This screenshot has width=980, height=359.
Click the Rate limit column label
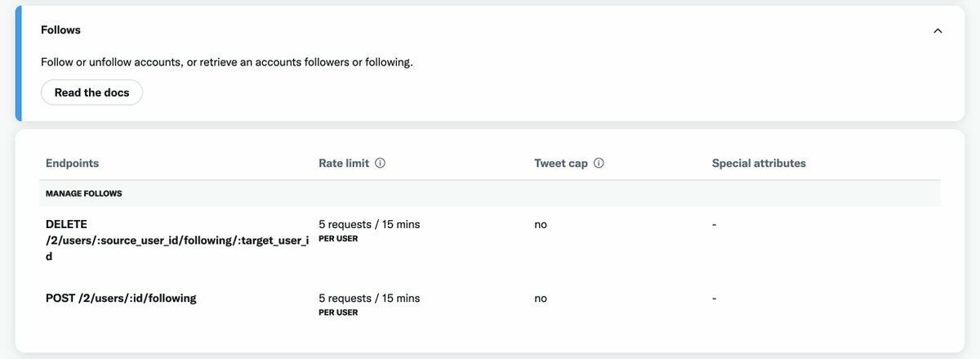click(x=344, y=164)
